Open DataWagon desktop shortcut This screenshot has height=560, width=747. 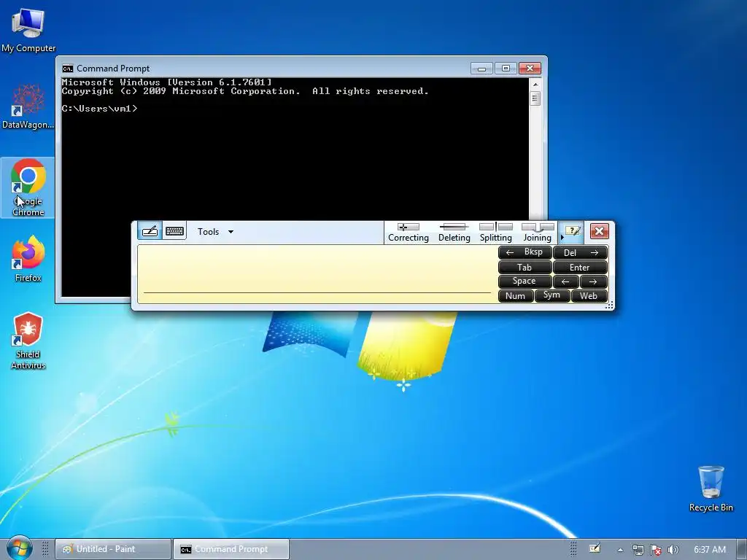click(28, 106)
